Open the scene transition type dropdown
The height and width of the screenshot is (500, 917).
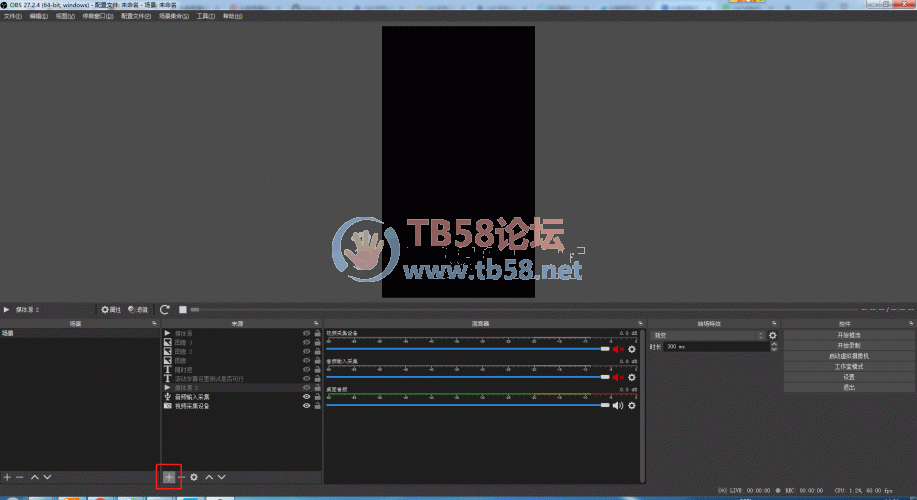pyautogui.click(x=707, y=336)
